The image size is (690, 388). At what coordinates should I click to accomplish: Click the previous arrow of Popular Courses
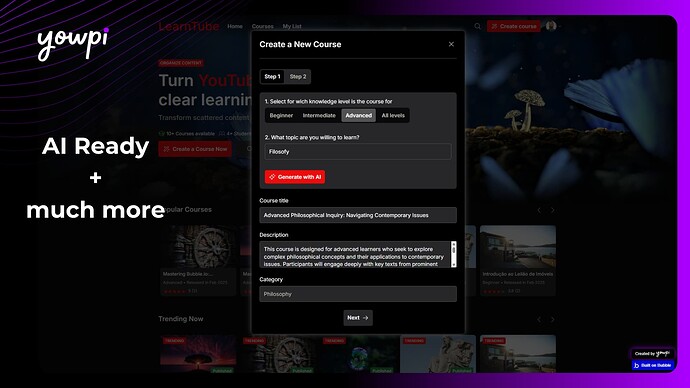[x=539, y=210]
